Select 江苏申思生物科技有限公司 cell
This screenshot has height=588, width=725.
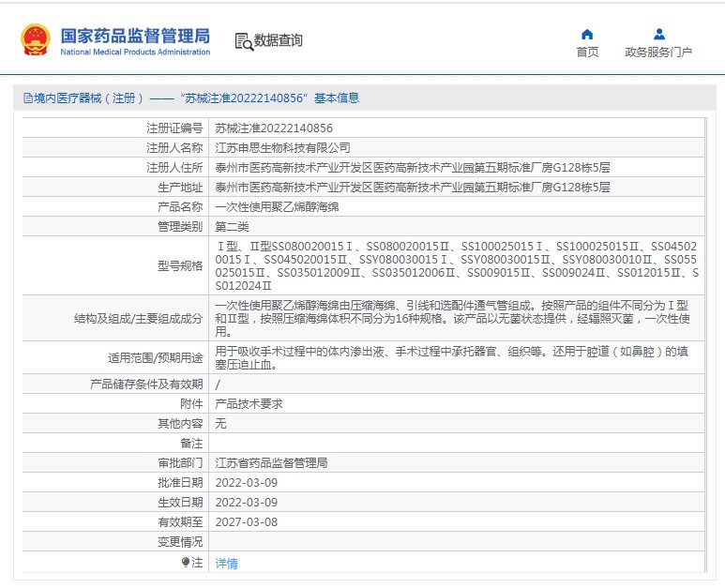[x=282, y=148]
